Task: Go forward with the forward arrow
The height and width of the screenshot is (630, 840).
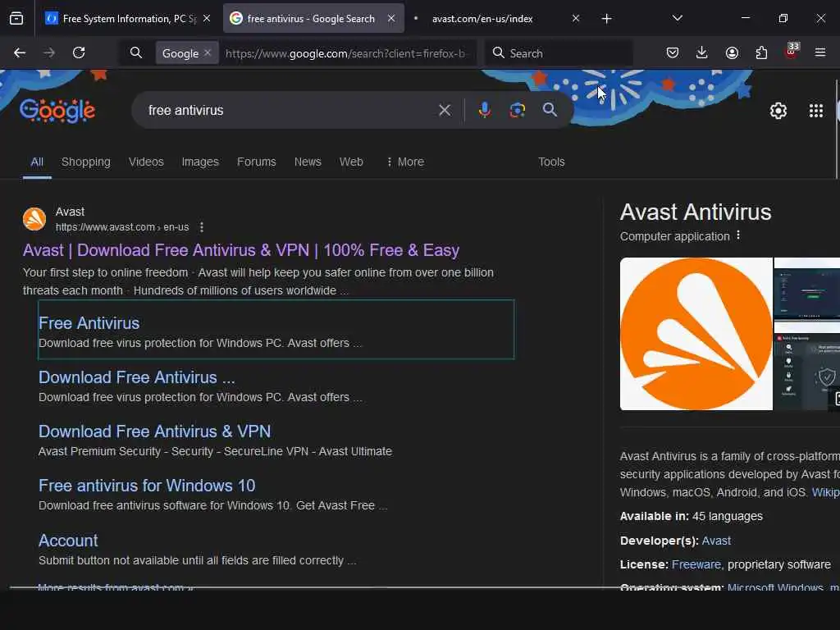Action: tap(48, 52)
